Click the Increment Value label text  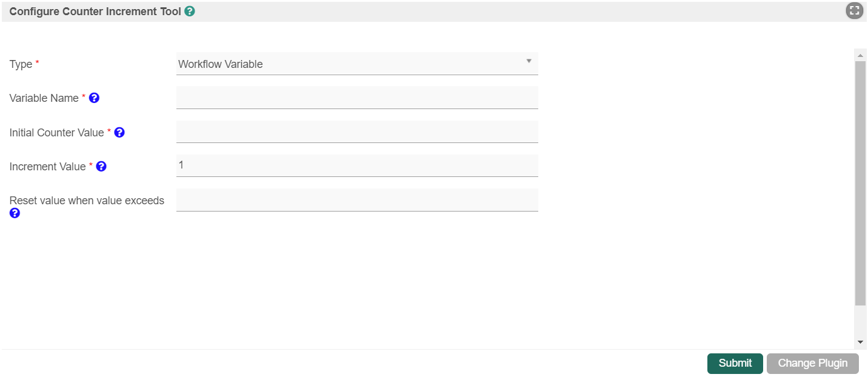click(47, 167)
